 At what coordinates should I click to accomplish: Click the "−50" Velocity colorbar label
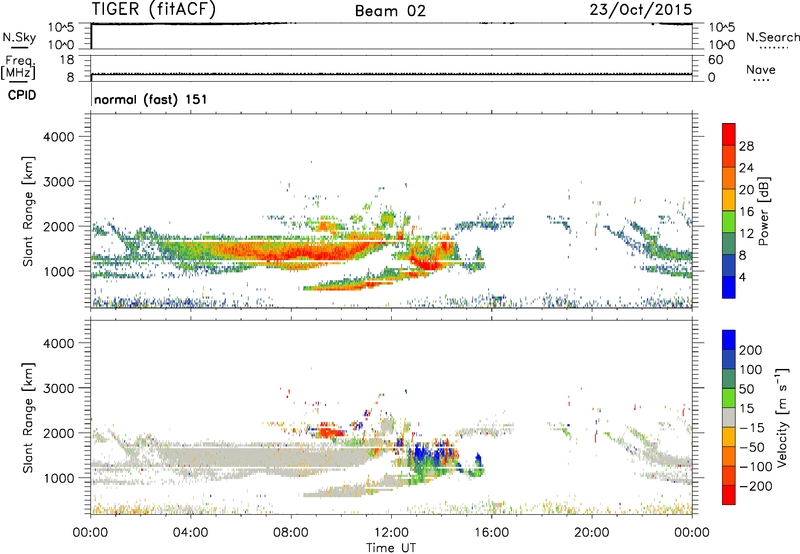pyautogui.click(x=752, y=447)
